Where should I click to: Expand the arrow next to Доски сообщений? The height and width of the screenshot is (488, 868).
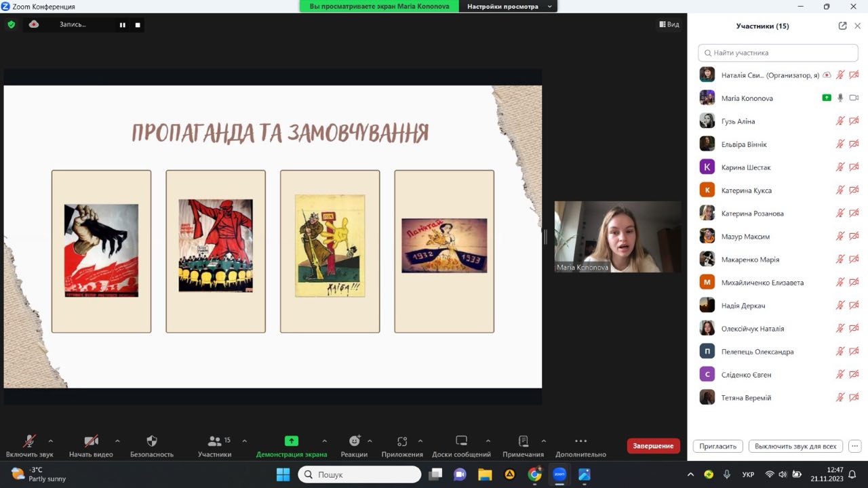(x=488, y=441)
